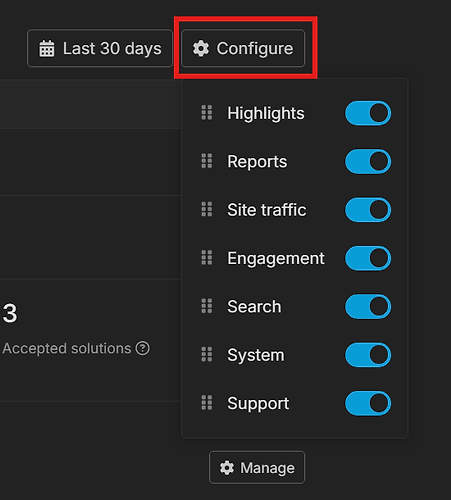Image resolution: width=451 pixels, height=500 pixels.
Task: Collapse the Configure dropdown menu
Action: pyautogui.click(x=243, y=48)
